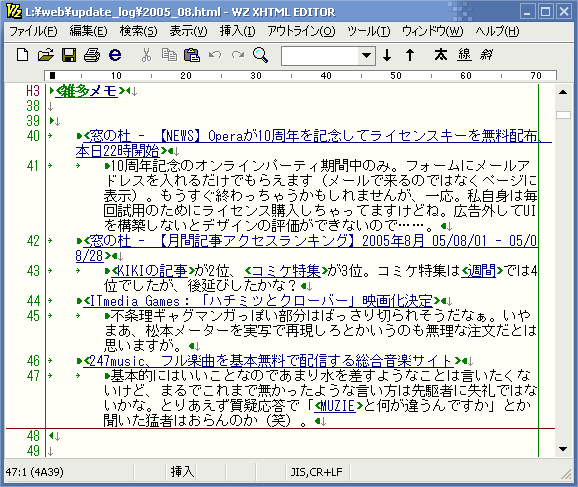Click the 47:1 (4A39) cursor position status
This screenshot has width=578, height=487.
click(35, 472)
